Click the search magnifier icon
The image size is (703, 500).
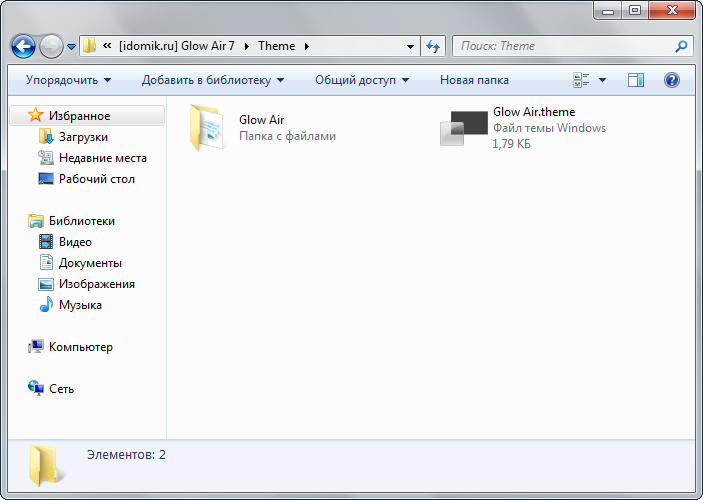[x=681, y=46]
